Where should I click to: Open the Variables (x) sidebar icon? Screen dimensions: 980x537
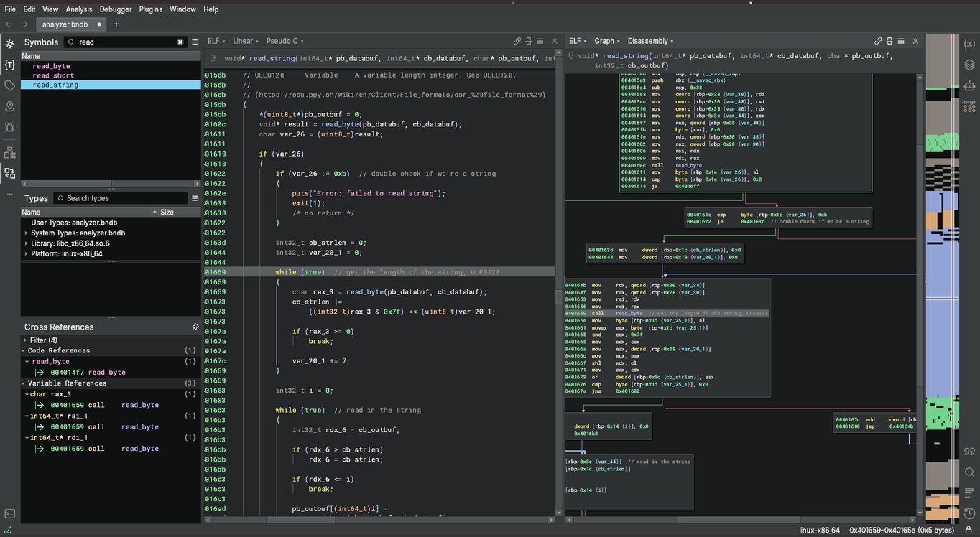pos(969,44)
